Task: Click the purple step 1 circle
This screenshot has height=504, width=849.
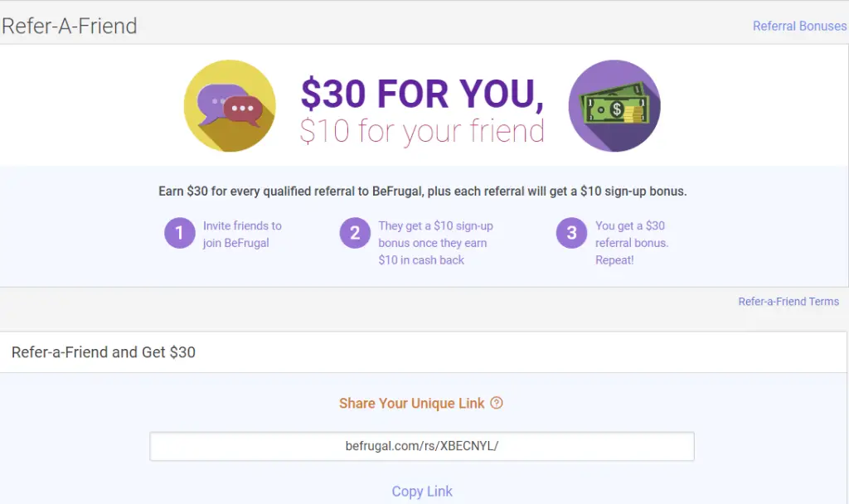Action: [x=180, y=233]
